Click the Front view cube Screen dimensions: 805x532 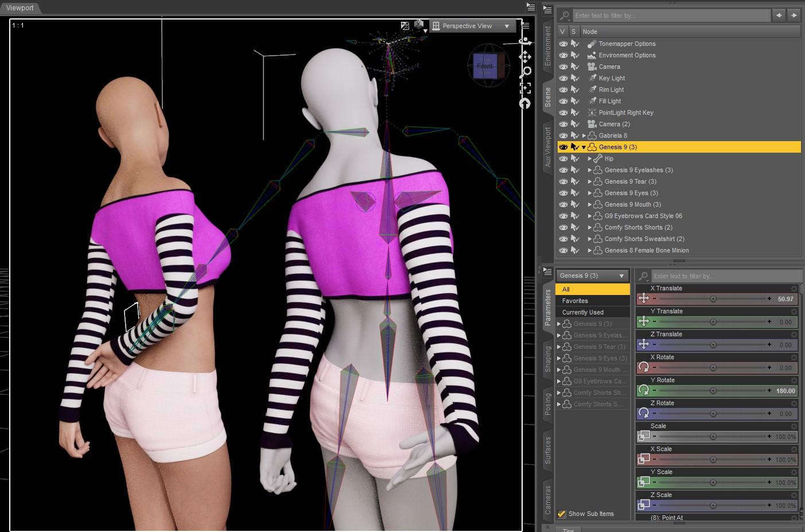click(x=485, y=66)
